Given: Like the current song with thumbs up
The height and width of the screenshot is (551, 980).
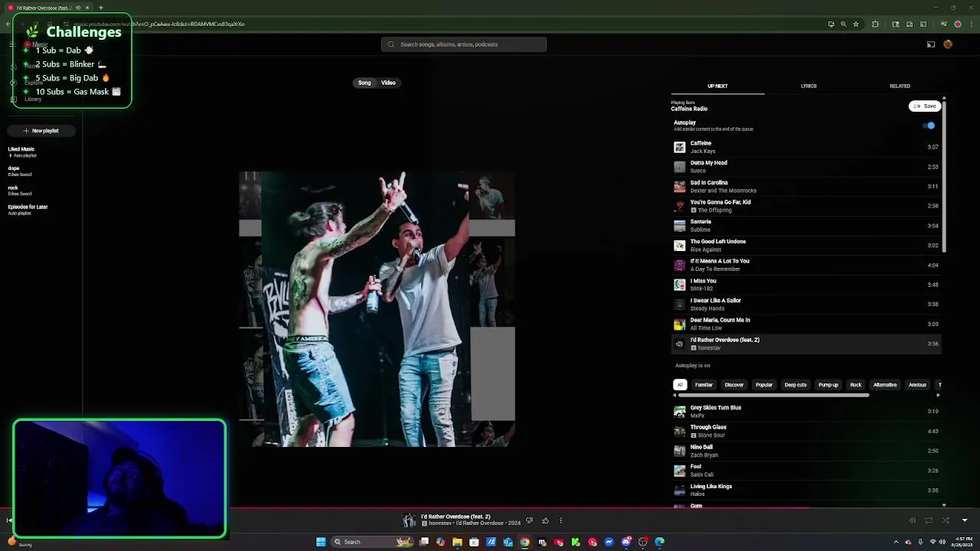Looking at the screenshot, I should (545, 520).
